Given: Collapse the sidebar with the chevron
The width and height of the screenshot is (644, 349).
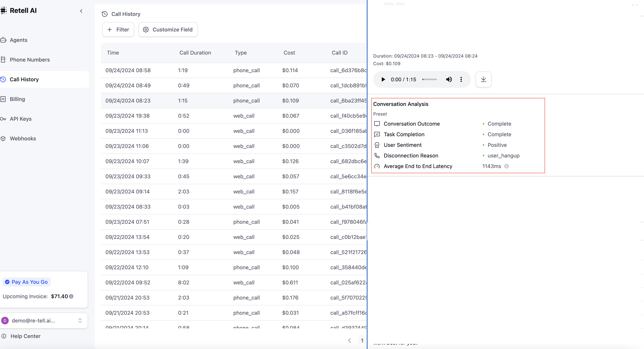Looking at the screenshot, I should [x=81, y=11].
